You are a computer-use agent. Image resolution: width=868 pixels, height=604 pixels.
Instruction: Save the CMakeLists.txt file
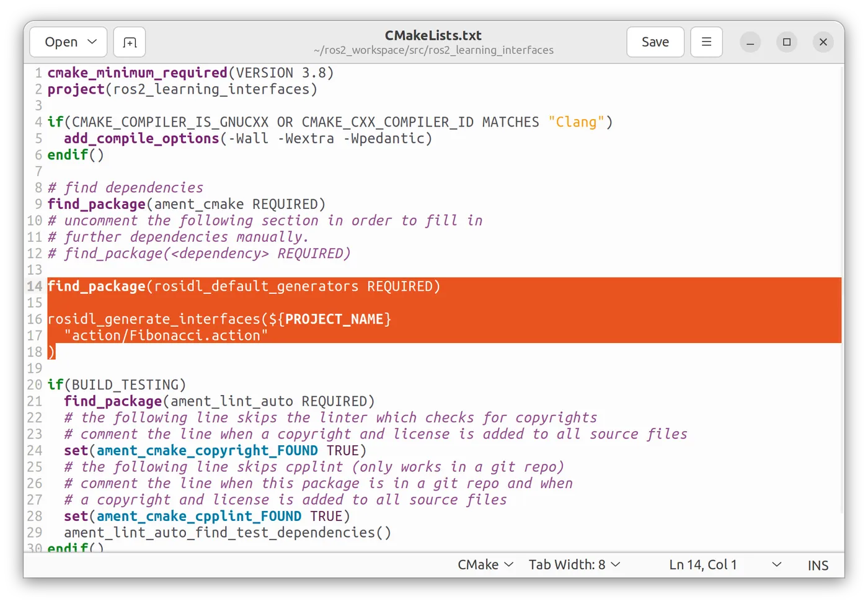point(655,42)
